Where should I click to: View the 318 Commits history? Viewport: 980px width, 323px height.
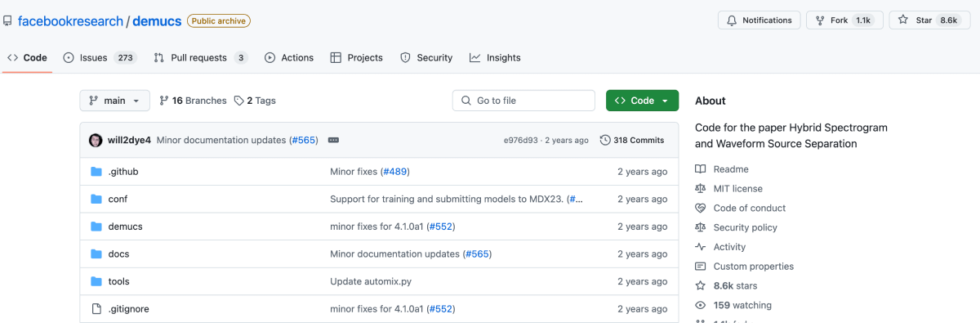[632, 140]
